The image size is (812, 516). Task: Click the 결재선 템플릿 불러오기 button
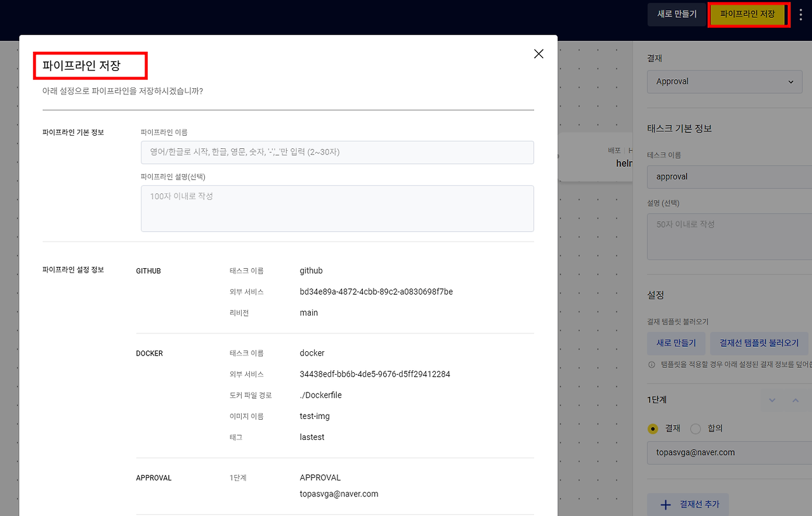click(x=759, y=343)
